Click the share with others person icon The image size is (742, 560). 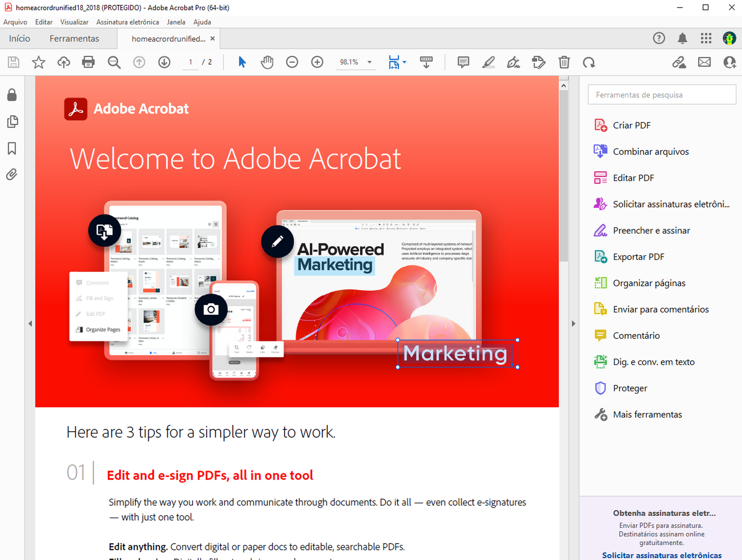pyautogui.click(x=729, y=63)
